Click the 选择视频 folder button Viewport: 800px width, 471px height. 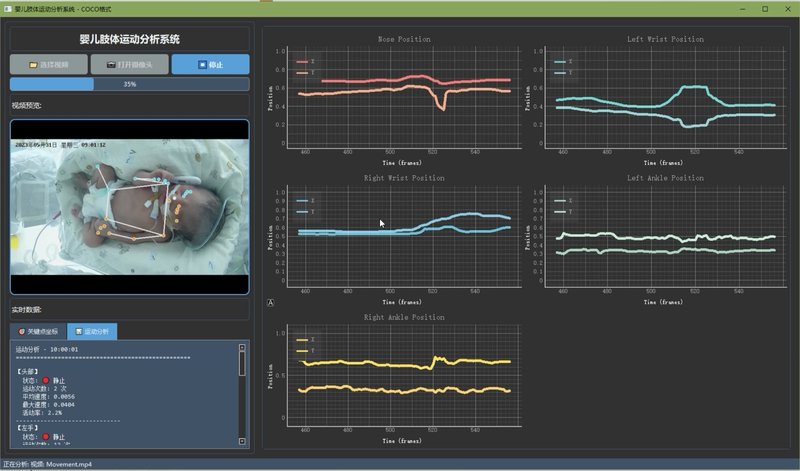pos(49,64)
